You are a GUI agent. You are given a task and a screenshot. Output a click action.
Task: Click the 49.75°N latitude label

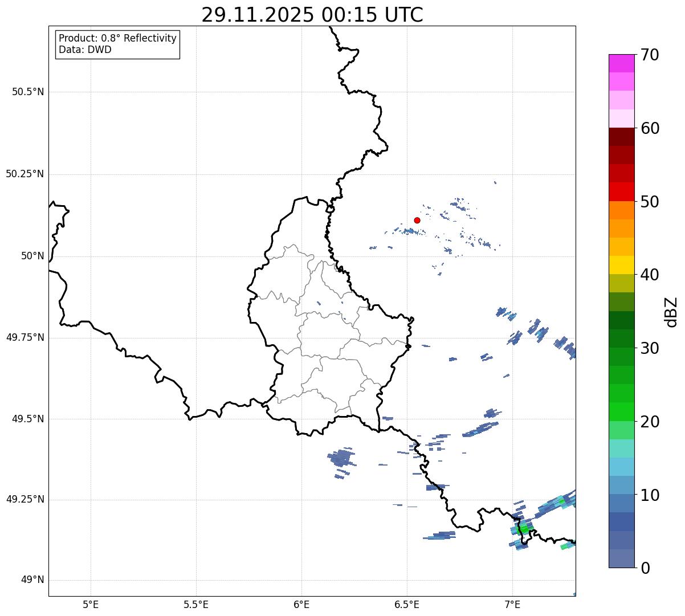point(25,337)
